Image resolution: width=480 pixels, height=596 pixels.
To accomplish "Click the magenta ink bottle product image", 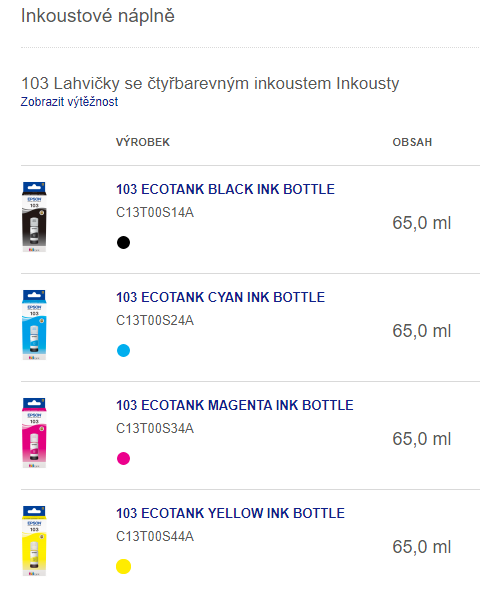I will coord(34,433).
